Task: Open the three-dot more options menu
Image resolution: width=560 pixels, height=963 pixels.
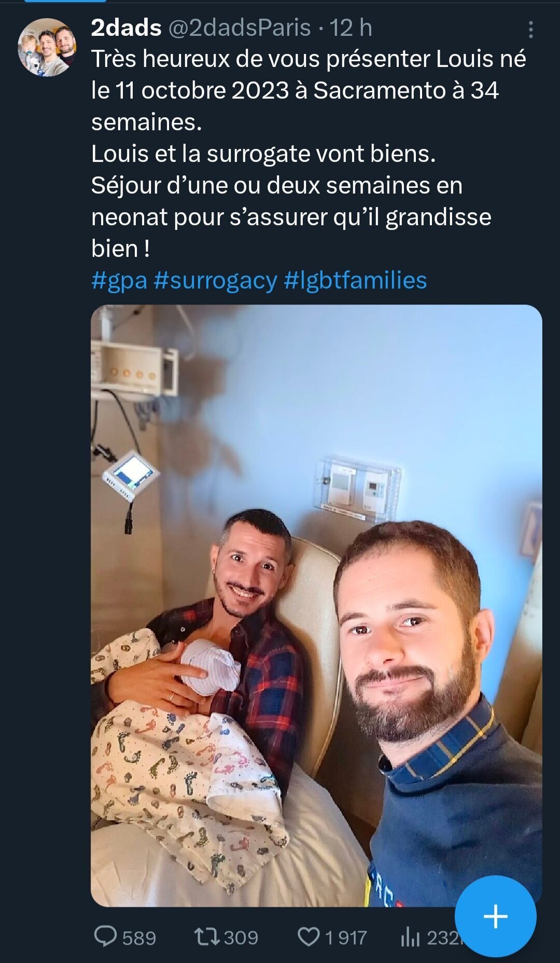Action: pyautogui.click(x=530, y=30)
